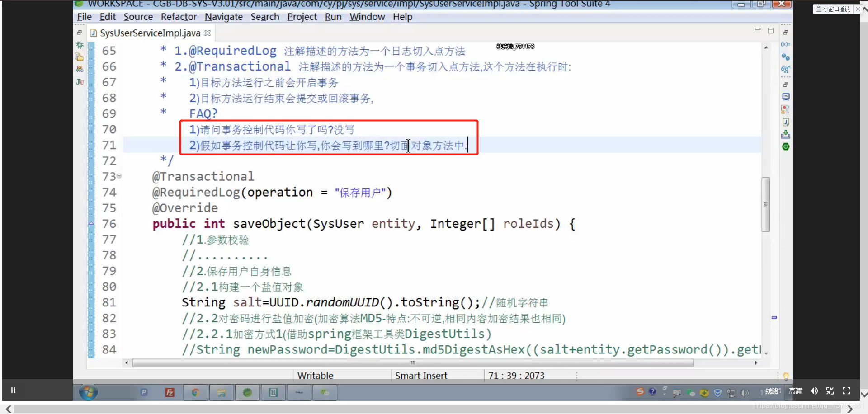Restore the left trim stack
Screen dimensions: 868x414
pos(79,33)
